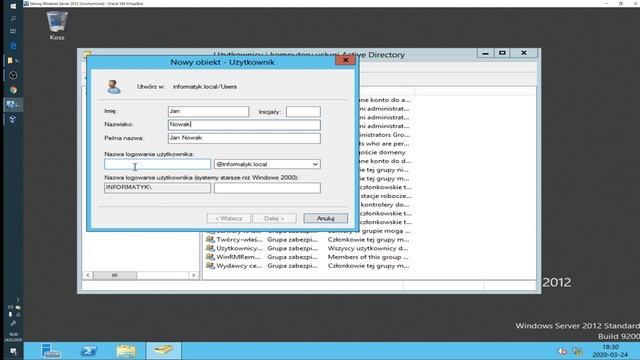Open the @informatyk.local domain dropdown
The image size is (640, 360).
coord(315,164)
